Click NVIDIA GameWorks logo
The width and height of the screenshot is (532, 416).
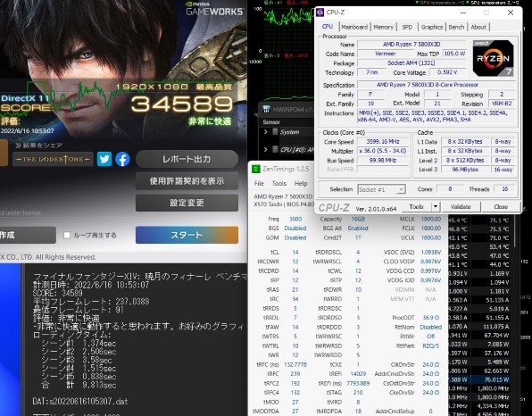(215, 9)
